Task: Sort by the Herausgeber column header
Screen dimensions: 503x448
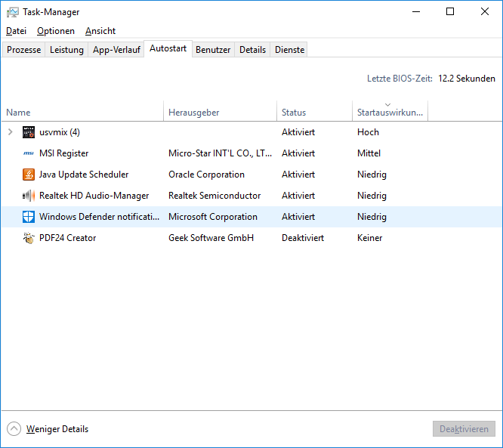Action: click(x=220, y=113)
